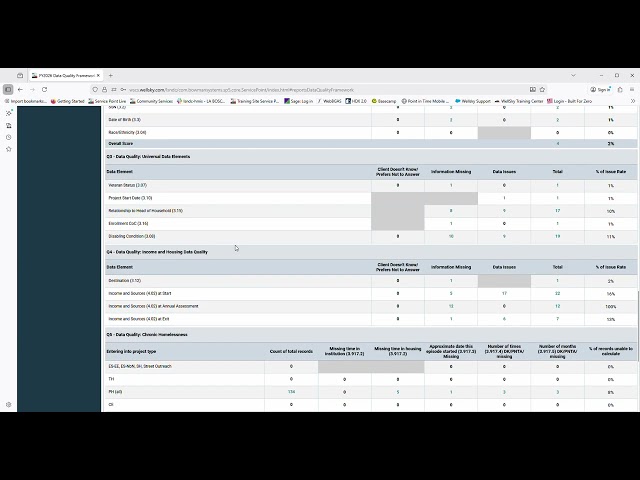Open the Getting Started bookmark
640x480 pixels.
67,101
